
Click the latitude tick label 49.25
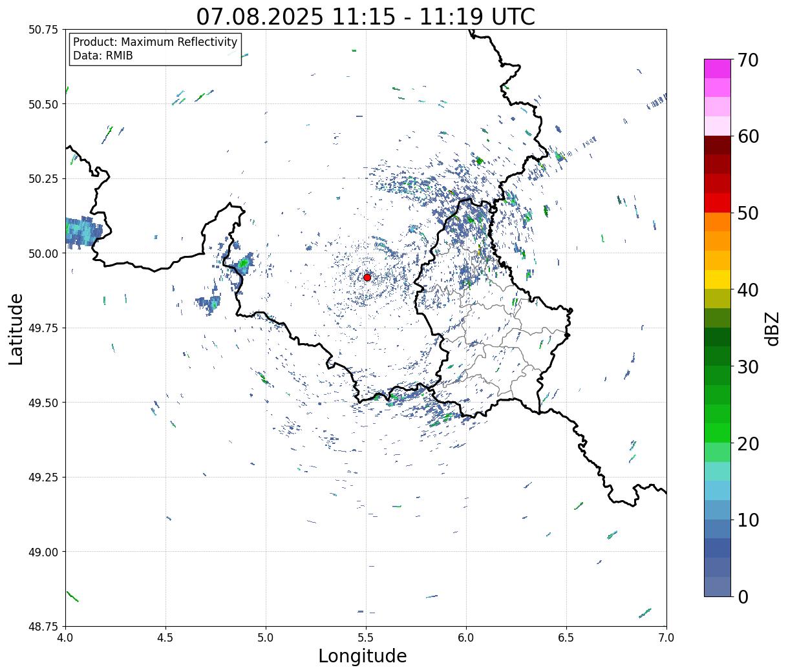pos(43,478)
